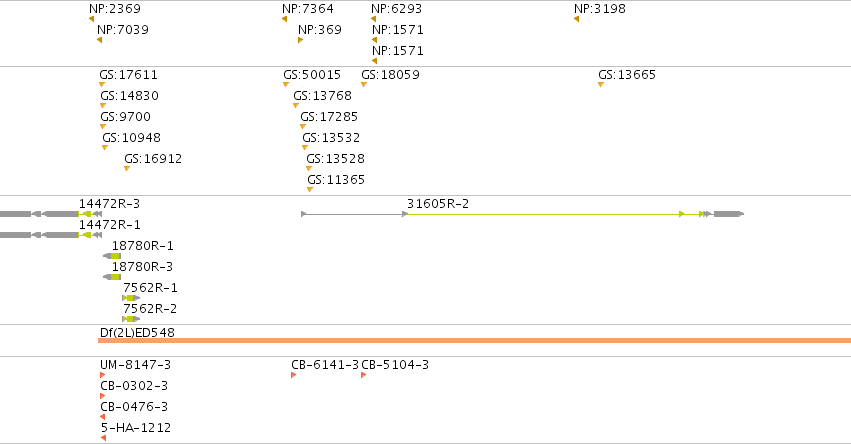The width and height of the screenshot is (851, 444).
Task: Click the CB-5104-3 red marker
Action: click(364, 375)
